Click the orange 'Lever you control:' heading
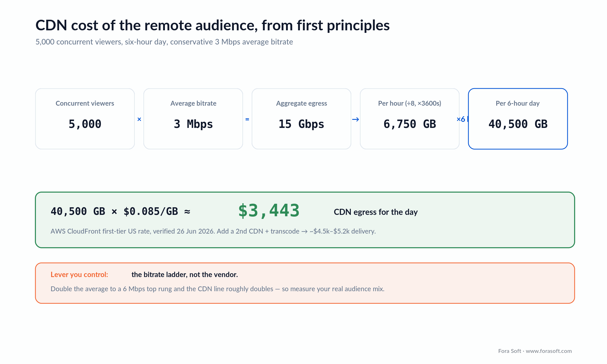 (x=79, y=275)
